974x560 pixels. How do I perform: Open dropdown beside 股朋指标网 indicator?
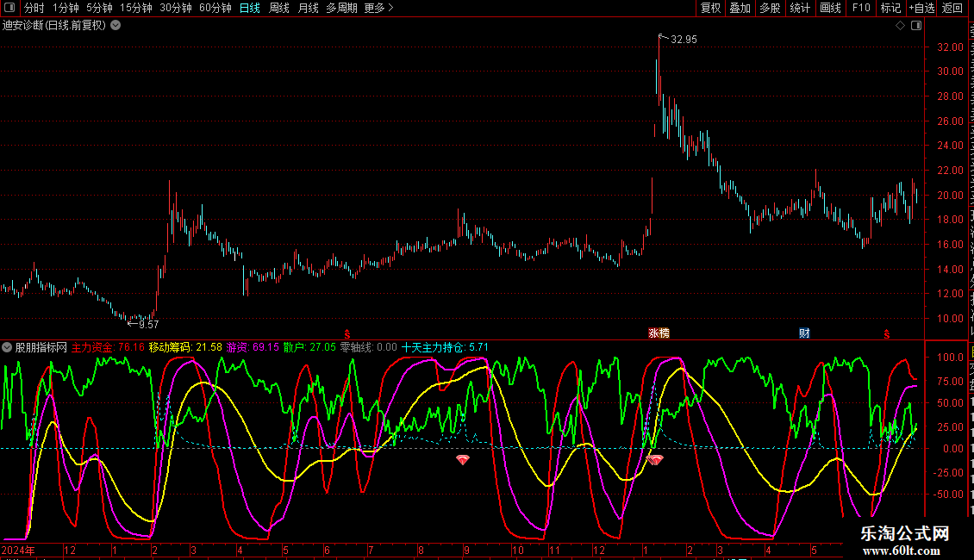7,348
